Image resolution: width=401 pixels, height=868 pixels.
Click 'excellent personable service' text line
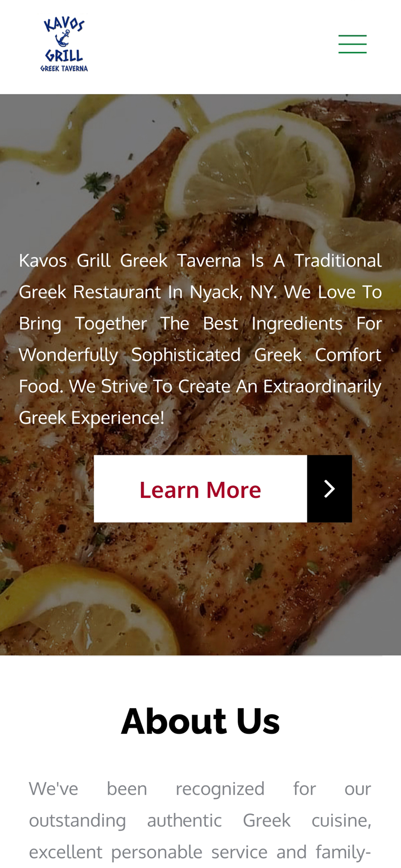tap(148, 852)
